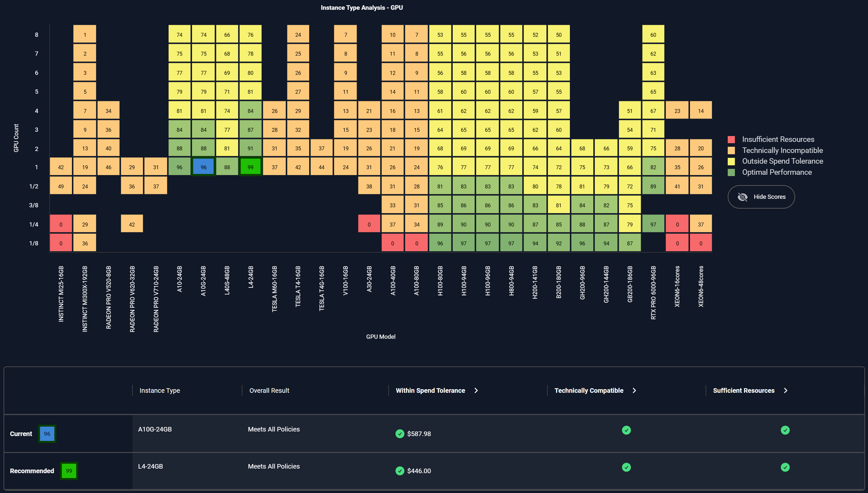Image resolution: width=868 pixels, height=493 pixels.
Task: Click the green Recommended score badge 99
Action: pyautogui.click(x=69, y=471)
